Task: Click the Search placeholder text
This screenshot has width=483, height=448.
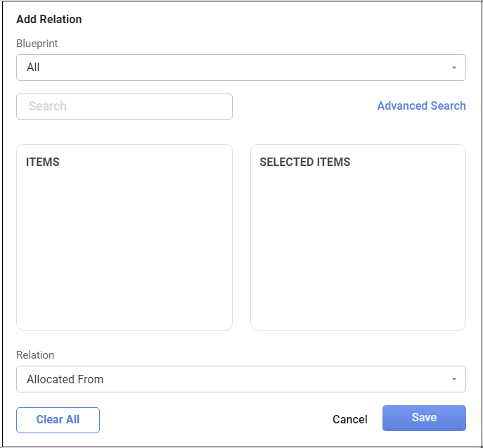Action: click(x=48, y=106)
